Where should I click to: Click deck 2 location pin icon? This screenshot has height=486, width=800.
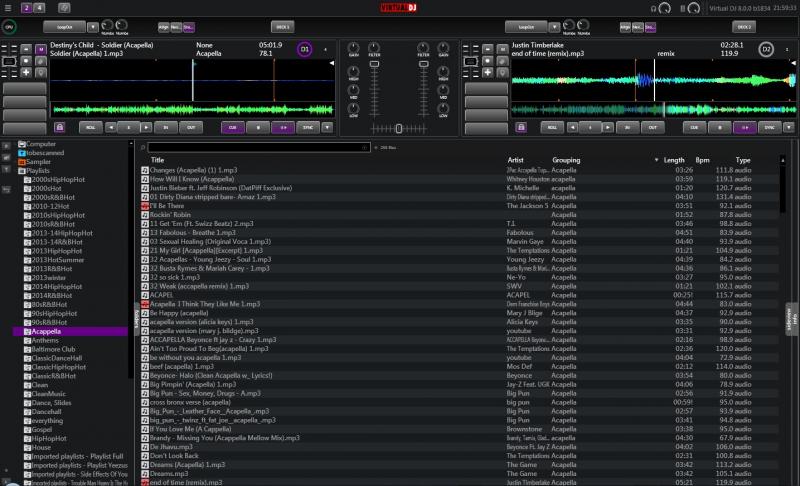[503, 72]
